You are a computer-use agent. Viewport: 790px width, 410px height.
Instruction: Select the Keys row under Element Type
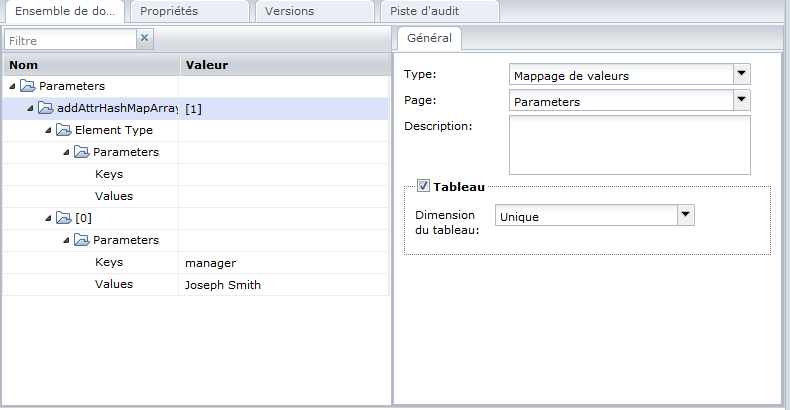tap(196, 174)
